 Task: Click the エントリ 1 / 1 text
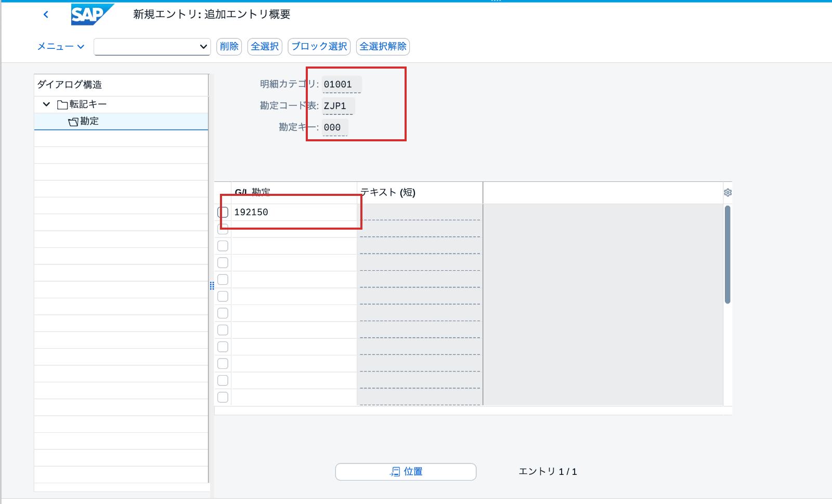[548, 471]
